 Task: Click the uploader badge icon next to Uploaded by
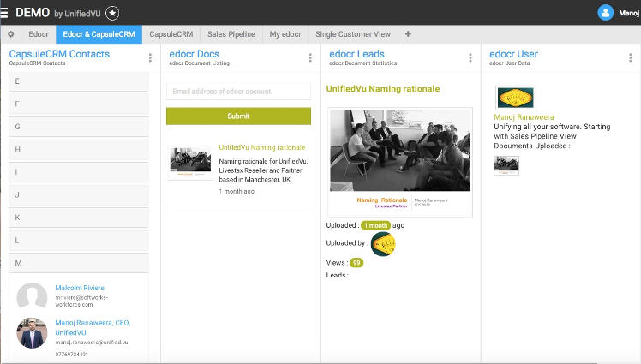coord(383,244)
